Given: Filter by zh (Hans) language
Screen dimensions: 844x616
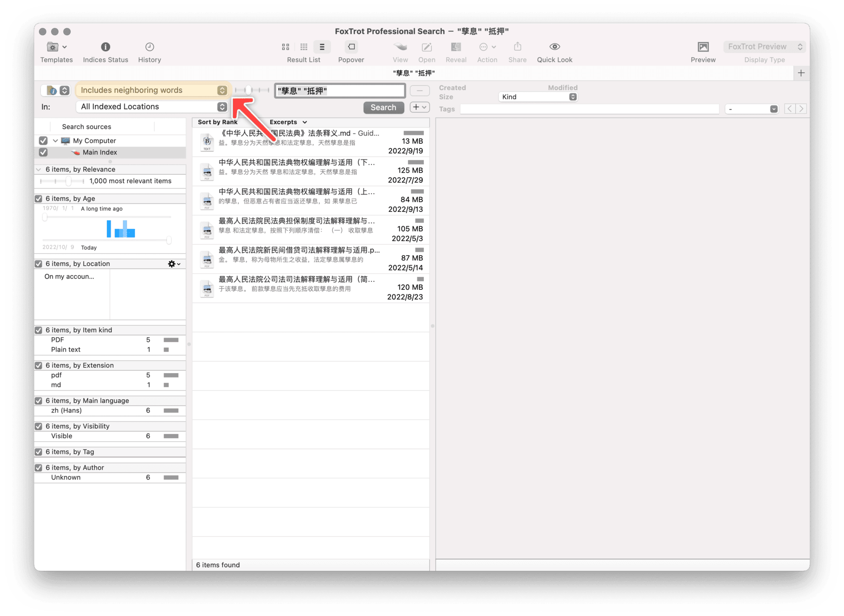Looking at the screenshot, I should coord(110,411).
